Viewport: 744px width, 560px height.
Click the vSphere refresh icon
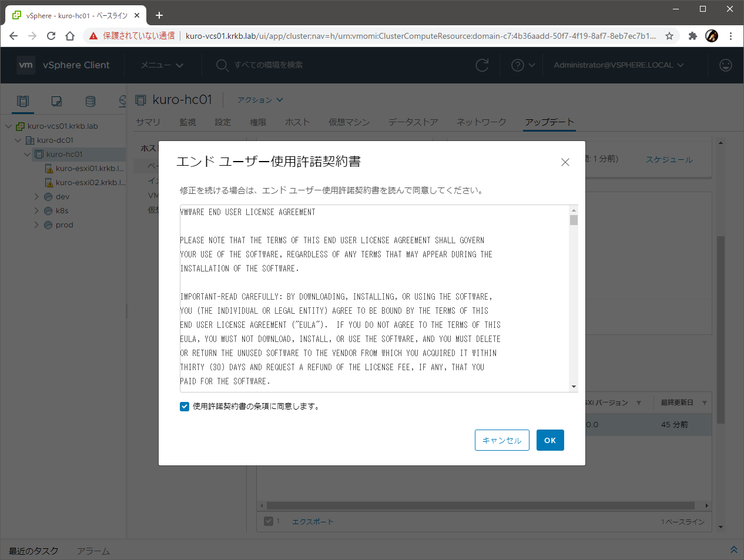pyautogui.click(x=482, y=65)
